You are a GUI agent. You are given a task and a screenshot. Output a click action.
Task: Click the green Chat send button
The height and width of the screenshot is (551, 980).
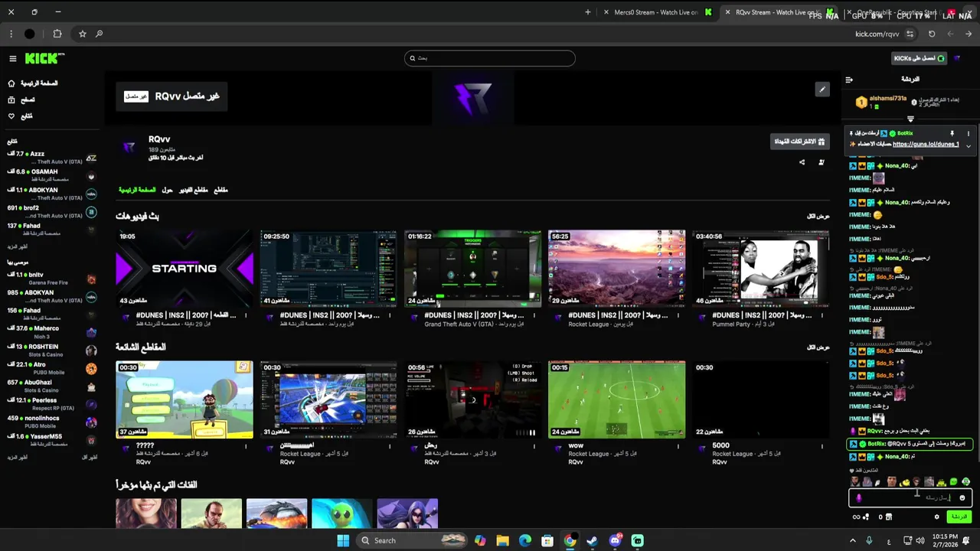[959, 517]
